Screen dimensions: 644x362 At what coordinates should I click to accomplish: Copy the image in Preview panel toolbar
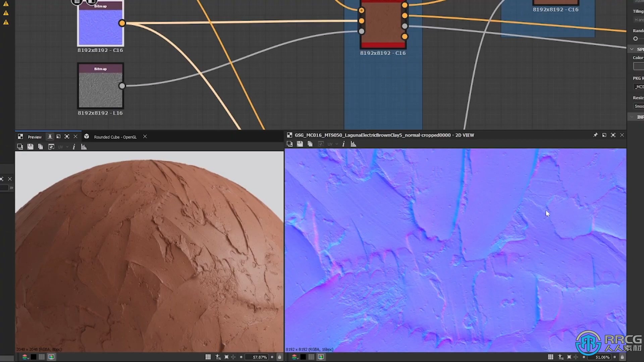tap(41, 146)
